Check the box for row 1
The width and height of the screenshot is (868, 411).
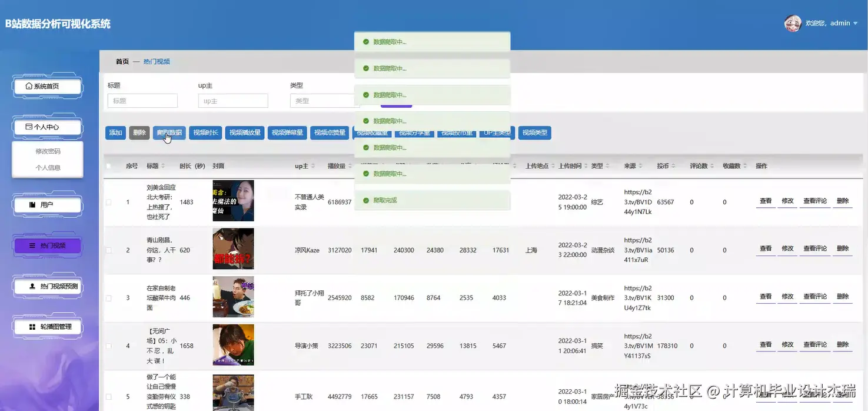(108, 202)
